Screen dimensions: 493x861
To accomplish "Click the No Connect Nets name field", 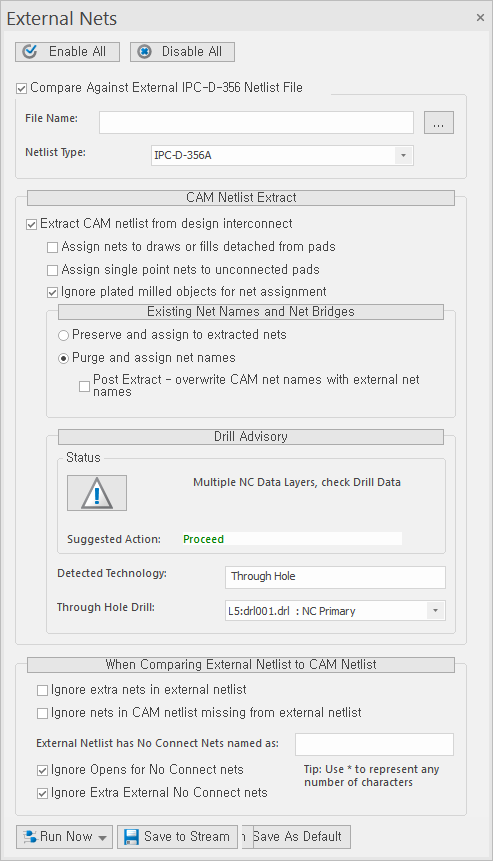I will tap(374, 745).
